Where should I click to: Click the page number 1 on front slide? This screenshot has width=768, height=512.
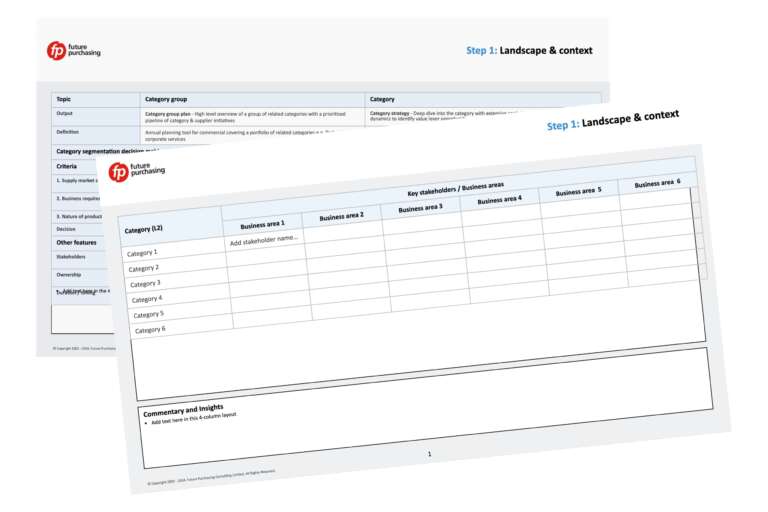tap(430, 454)
